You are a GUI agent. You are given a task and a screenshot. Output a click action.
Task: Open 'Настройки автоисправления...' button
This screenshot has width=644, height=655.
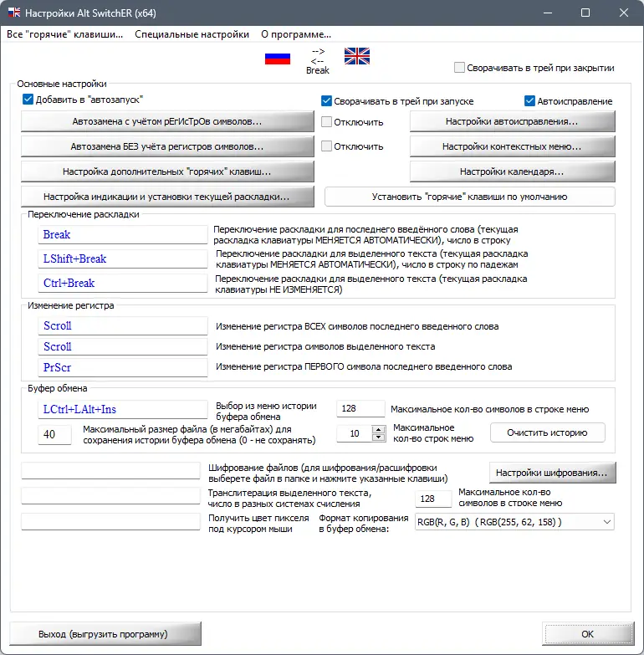pyautogui.click(x=512, y=121)
